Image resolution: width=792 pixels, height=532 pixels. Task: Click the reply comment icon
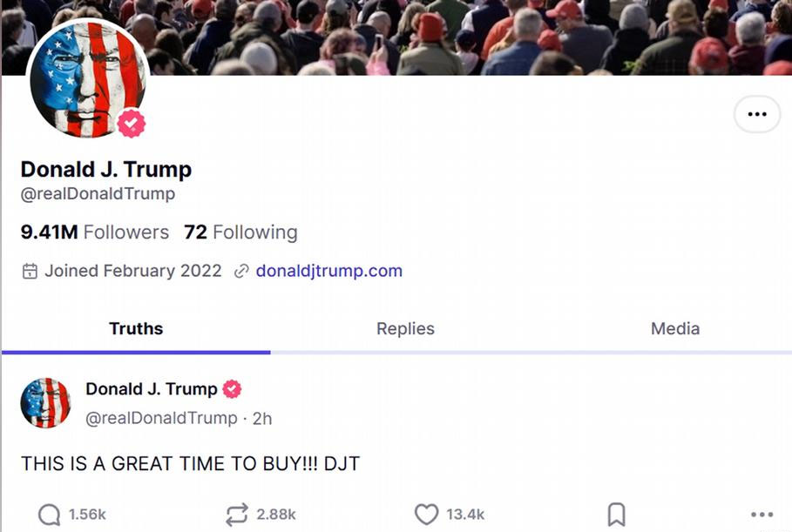pyautogui.click(x=50, y=515)
